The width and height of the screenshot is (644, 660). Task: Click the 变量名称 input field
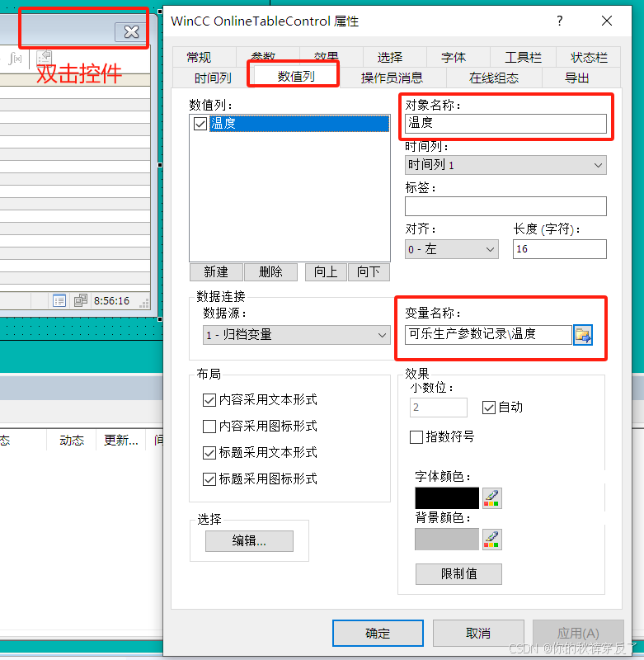coord(488,335)
